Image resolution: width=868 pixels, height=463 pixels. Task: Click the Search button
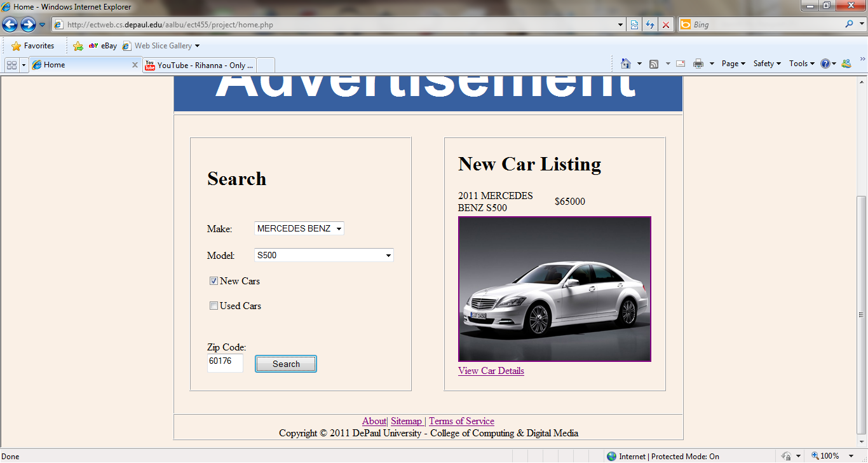pyautogui.click(x=286, y=364)
